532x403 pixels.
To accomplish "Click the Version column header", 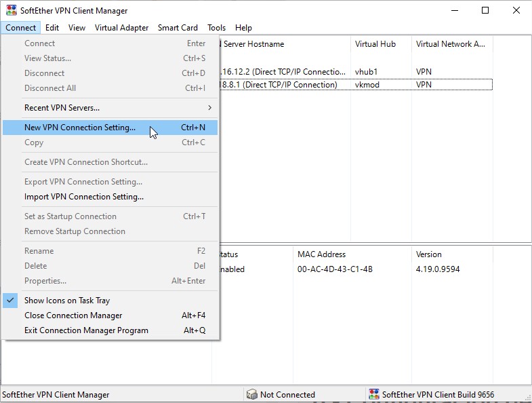I will [452, 254].
